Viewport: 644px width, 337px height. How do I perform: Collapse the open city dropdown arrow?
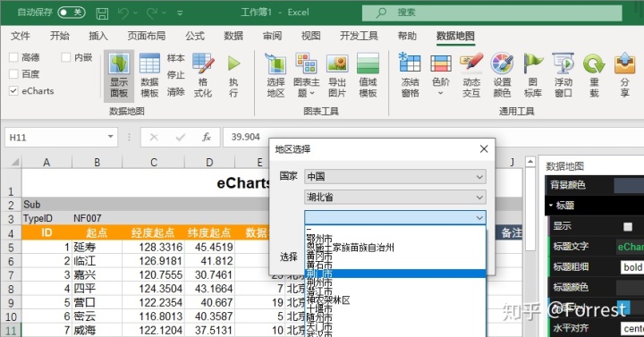tap(479, 218)
